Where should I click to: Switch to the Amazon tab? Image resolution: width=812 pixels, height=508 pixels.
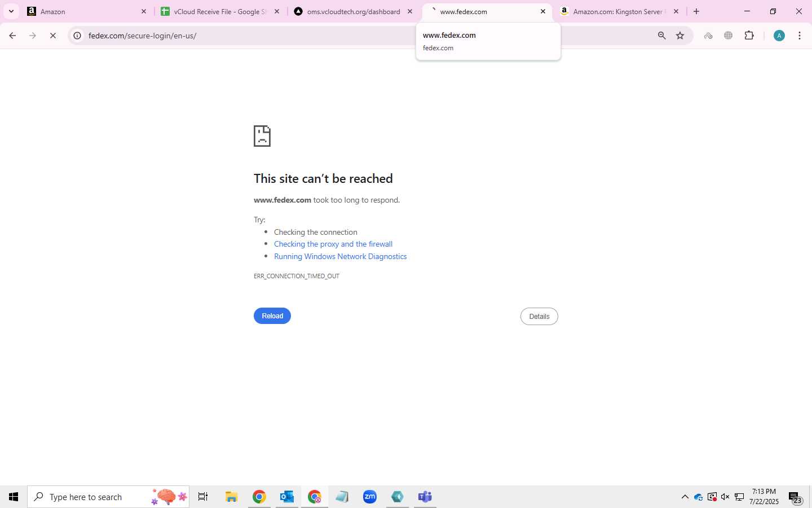[x=87, y=11]
